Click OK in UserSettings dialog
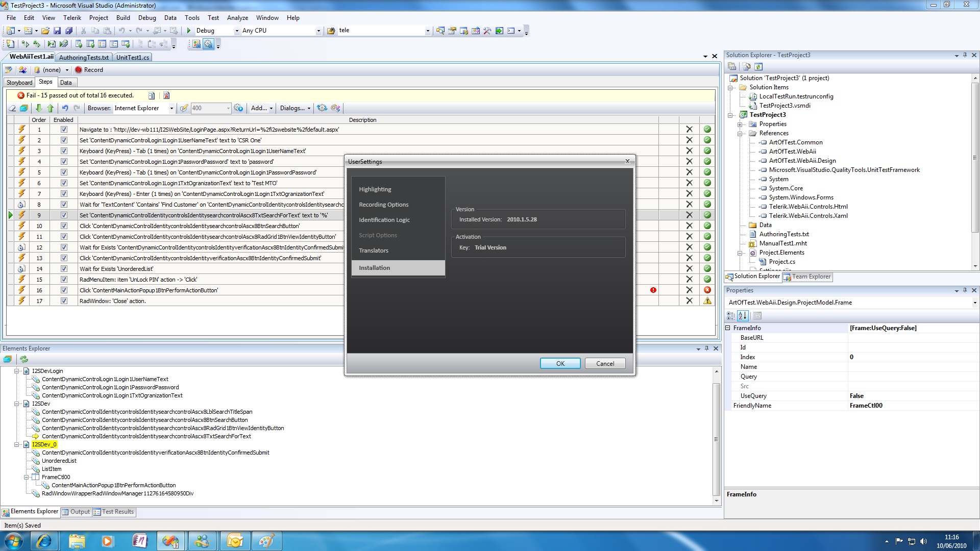Viewport: 980px width, 551px height. click(x=560, y=363)
